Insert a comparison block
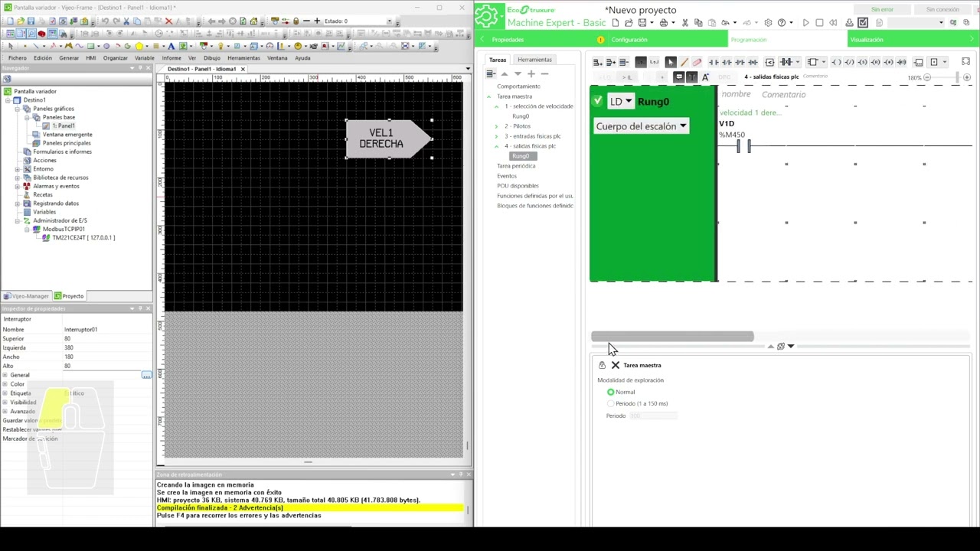This screenshot has height=551, width=980. click(769, 62)
